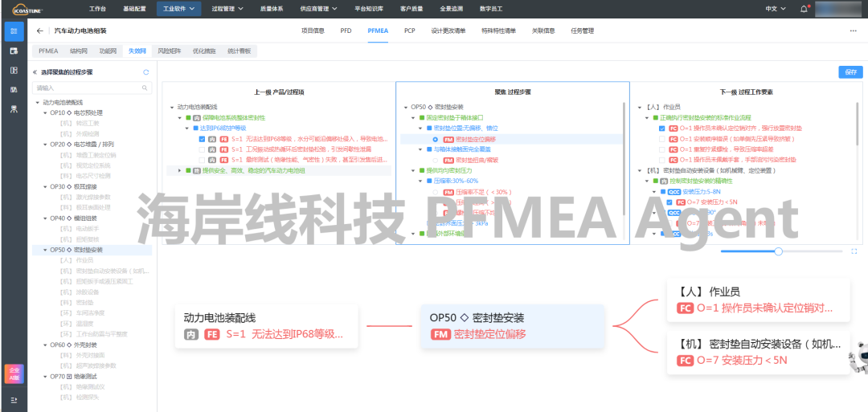This screenshot has width=868, height=412.
Task: Collapse 达到IP68防护等级 node
Action: tap(186, 128)
